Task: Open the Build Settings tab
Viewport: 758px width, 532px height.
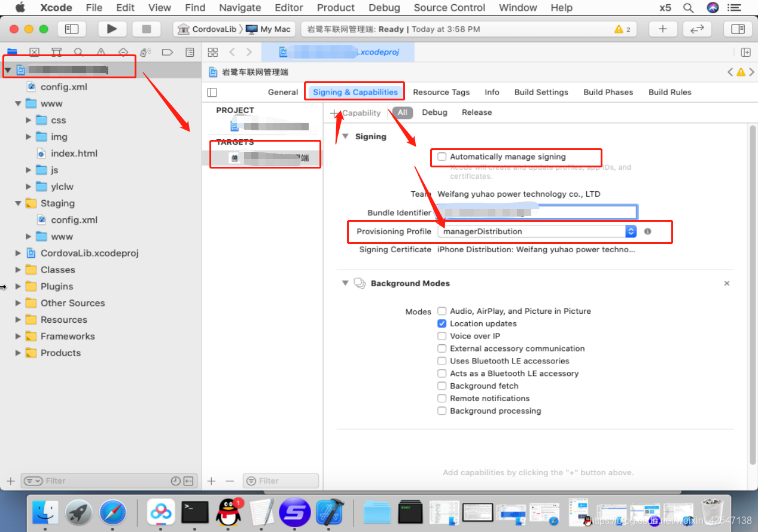Action: tap(541, 92)
